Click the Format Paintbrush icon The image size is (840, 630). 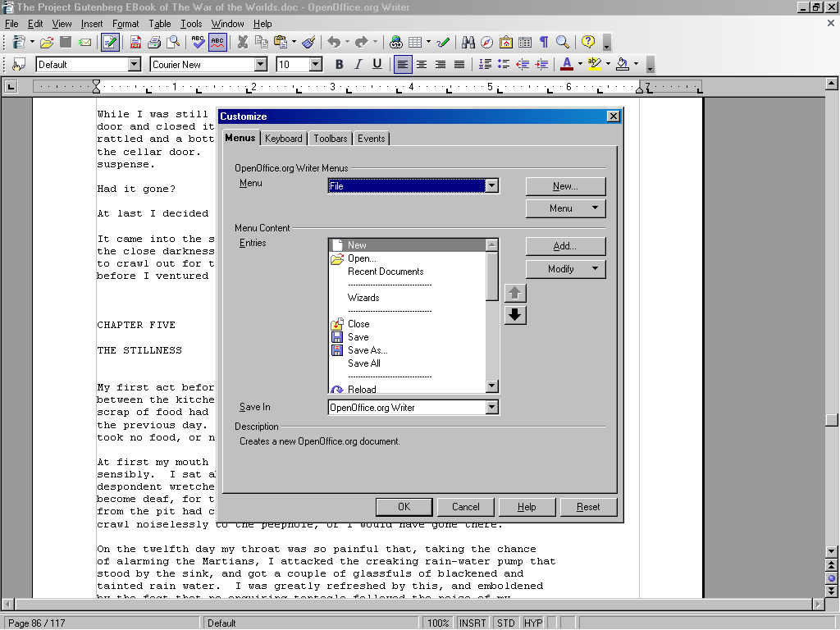(x=308, y=42)
